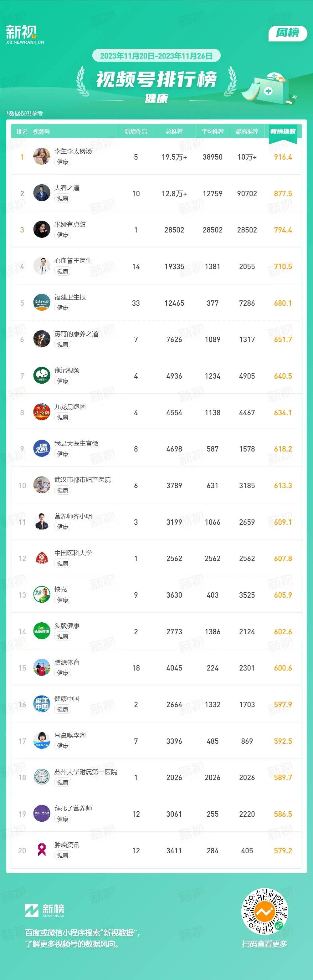313x980 pixels.
Task: Select the 福建卫生报 channel avatar
Action: pyautogui.click(x=42, y=303)
